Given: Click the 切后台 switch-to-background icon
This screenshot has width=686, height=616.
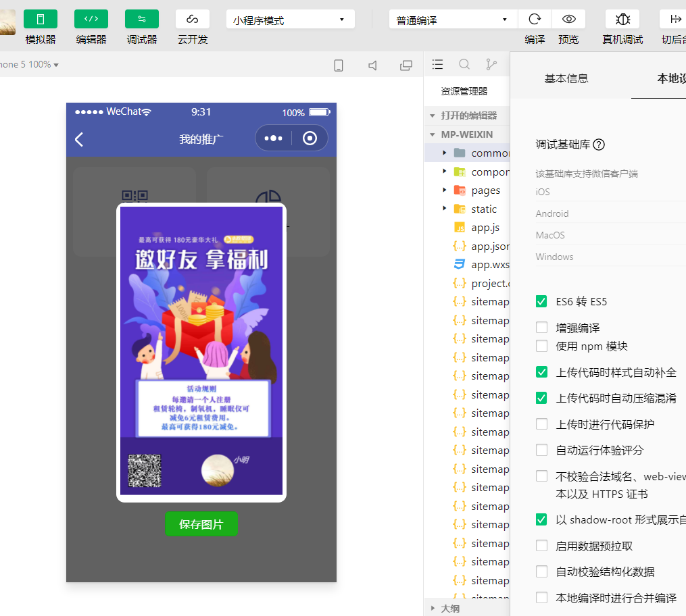Looking at the screenshot, I should 674,19.
